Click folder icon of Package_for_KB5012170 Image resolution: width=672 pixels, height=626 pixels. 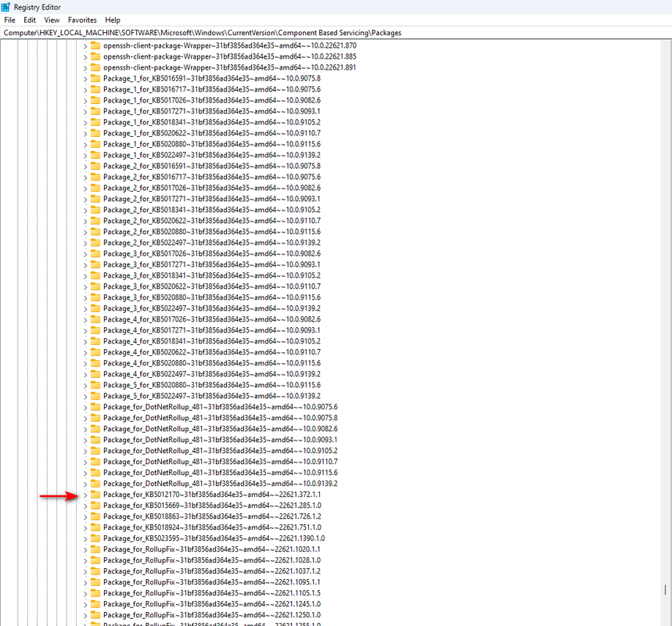pos(95,495)
